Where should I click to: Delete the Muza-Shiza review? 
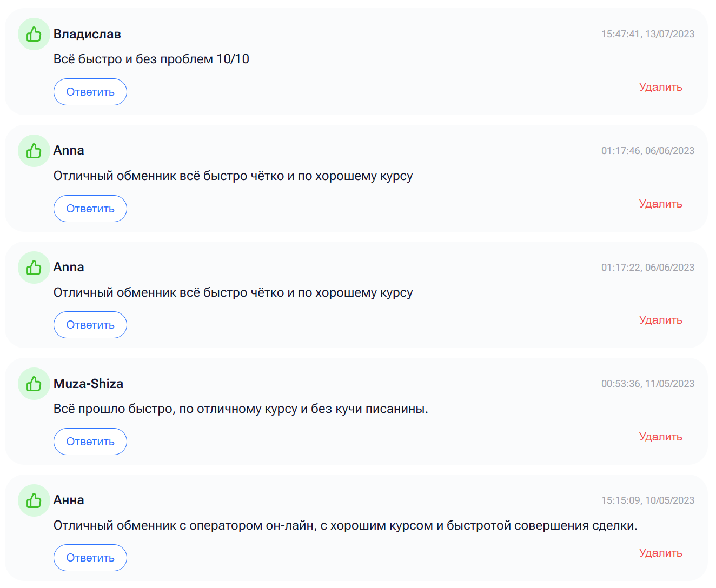tap(660, 437)
